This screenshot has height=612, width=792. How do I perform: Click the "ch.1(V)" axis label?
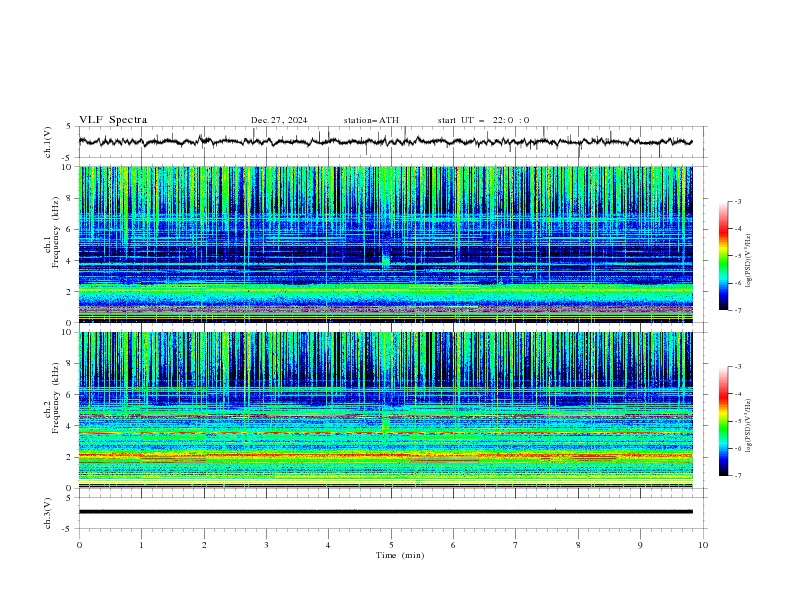pyautogui.click(x=48, y=142)
